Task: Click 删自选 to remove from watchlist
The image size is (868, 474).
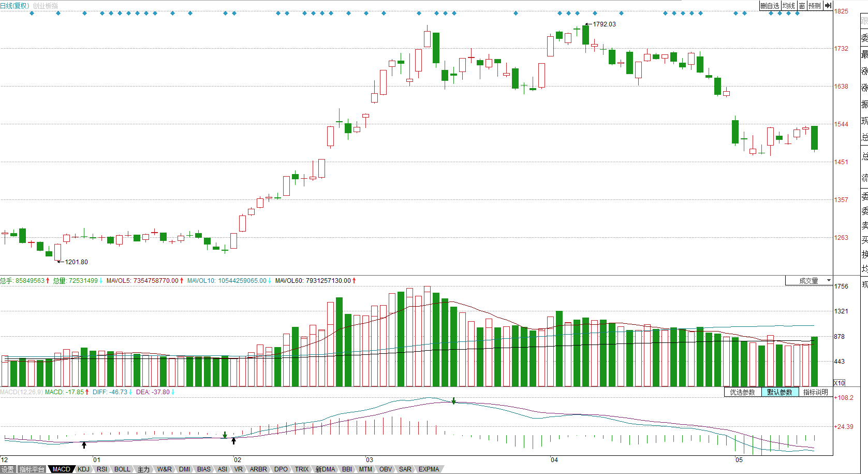Action: (770, 6)
